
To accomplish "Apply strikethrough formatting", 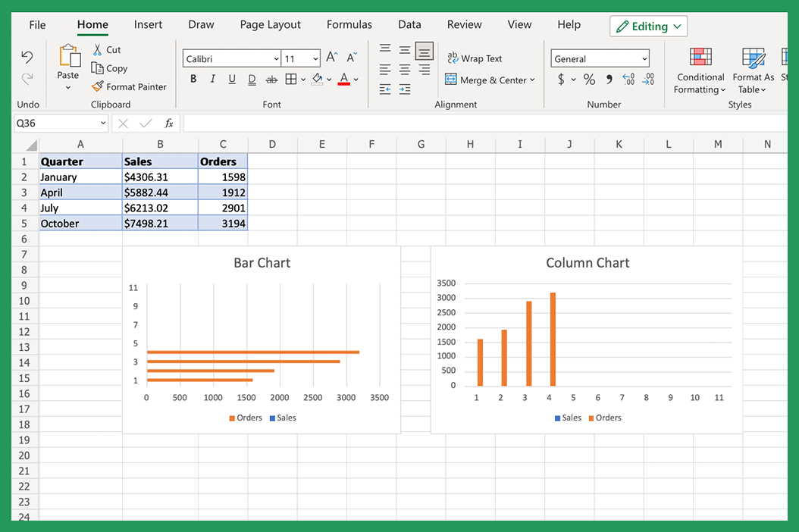I will 271,79.
